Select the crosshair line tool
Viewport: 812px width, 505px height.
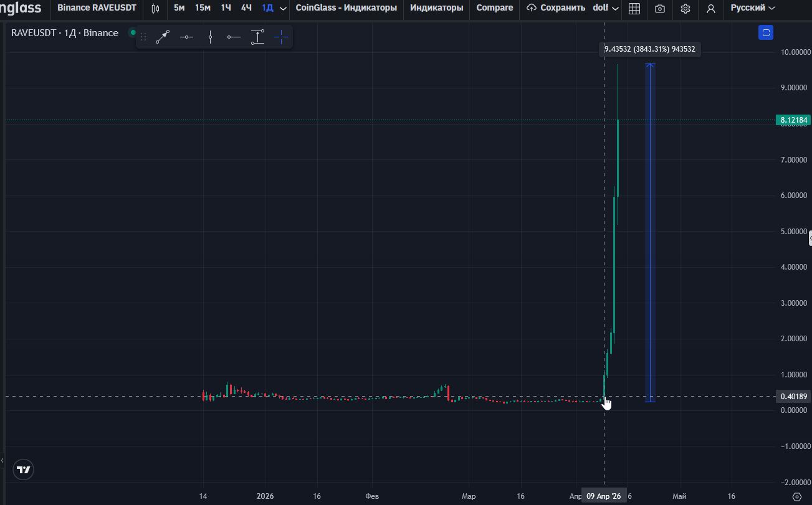[x=281, y=37]
